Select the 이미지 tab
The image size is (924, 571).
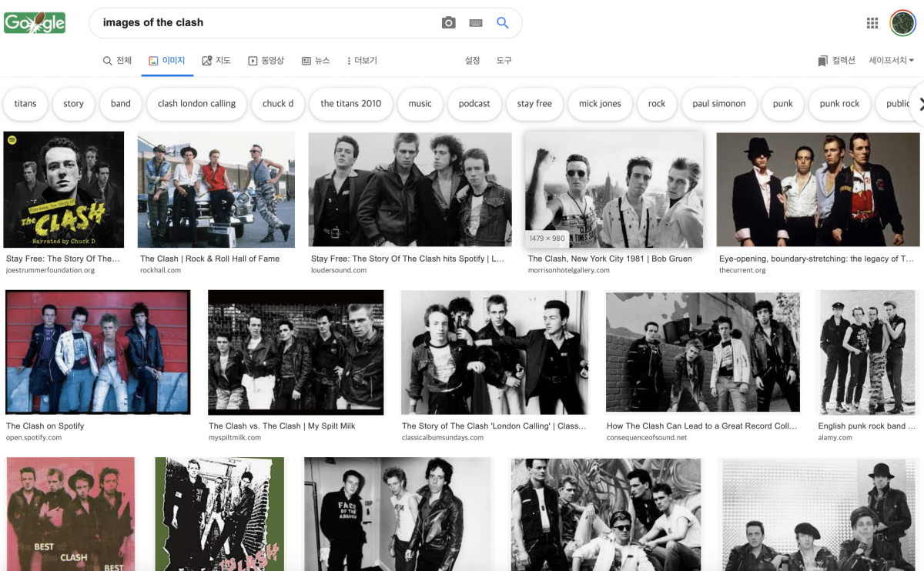tap(167, 61)
